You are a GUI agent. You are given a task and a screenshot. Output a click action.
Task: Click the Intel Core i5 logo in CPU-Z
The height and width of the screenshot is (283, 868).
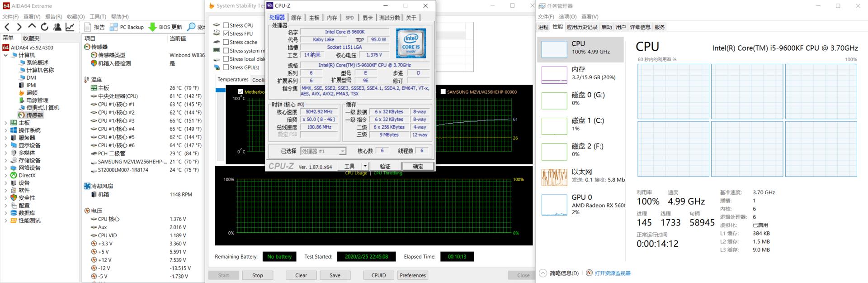(411, 43)
